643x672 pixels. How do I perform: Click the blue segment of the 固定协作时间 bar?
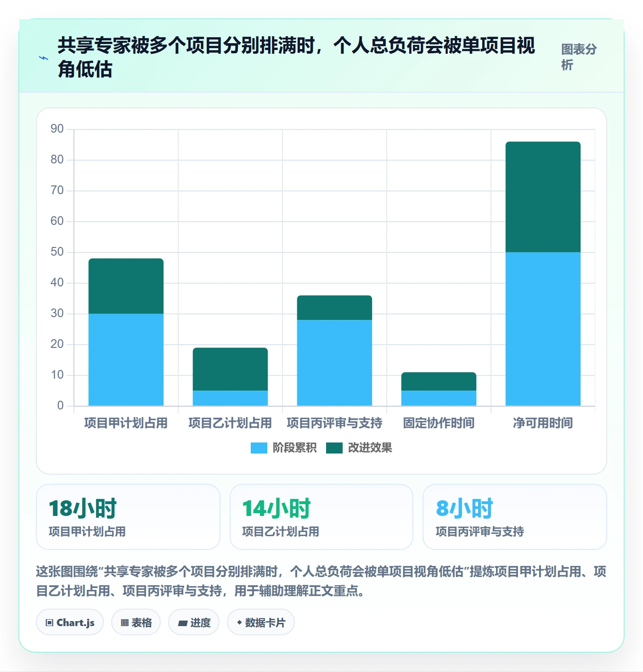tap(439, 398)
